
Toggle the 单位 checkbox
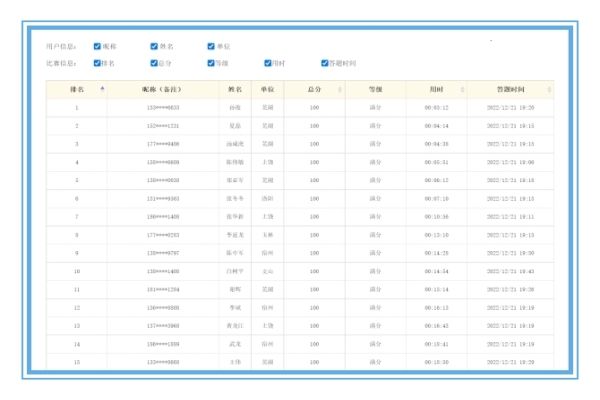click(211, 46)
